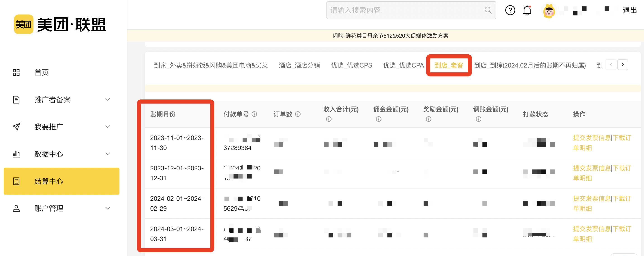Viewport: 644px width, 256px height.
Task: Open the 首页 menu item
Action: click(41, 72)
